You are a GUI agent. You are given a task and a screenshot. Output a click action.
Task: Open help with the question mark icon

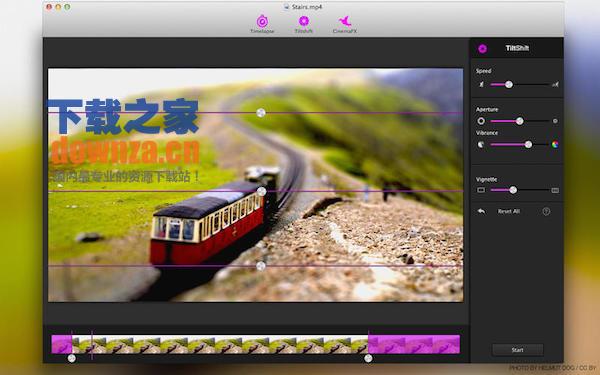[x=546, y=211]
